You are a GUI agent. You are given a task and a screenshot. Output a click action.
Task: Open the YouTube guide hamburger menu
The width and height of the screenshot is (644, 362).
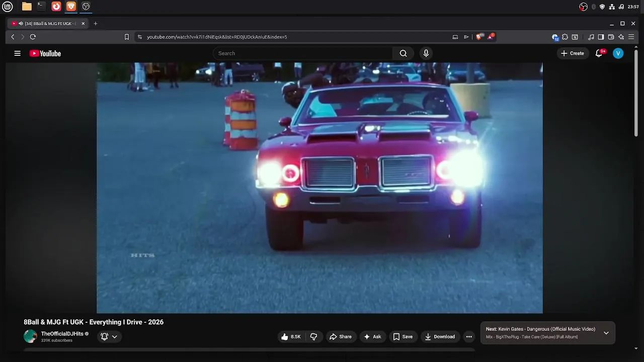coord(18,53)
